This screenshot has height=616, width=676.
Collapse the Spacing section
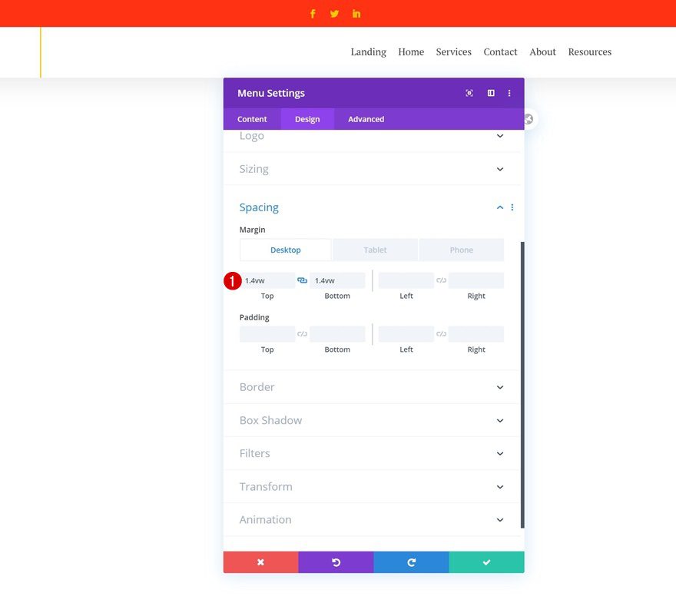499,207
